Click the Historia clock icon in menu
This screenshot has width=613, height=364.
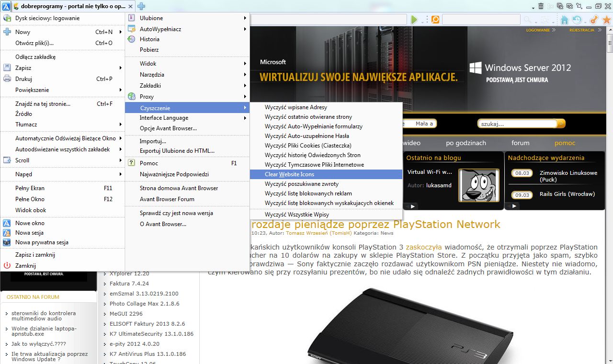(131, 39)
